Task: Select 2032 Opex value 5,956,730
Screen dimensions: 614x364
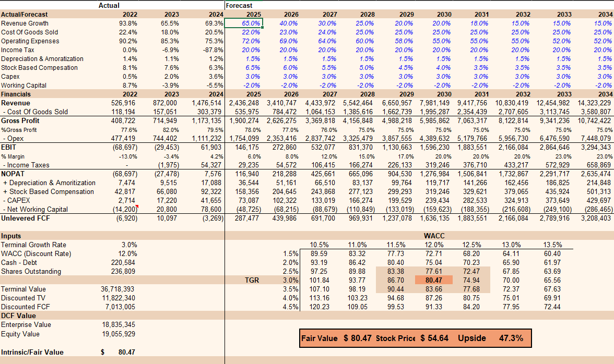Action: pos(513,138)
